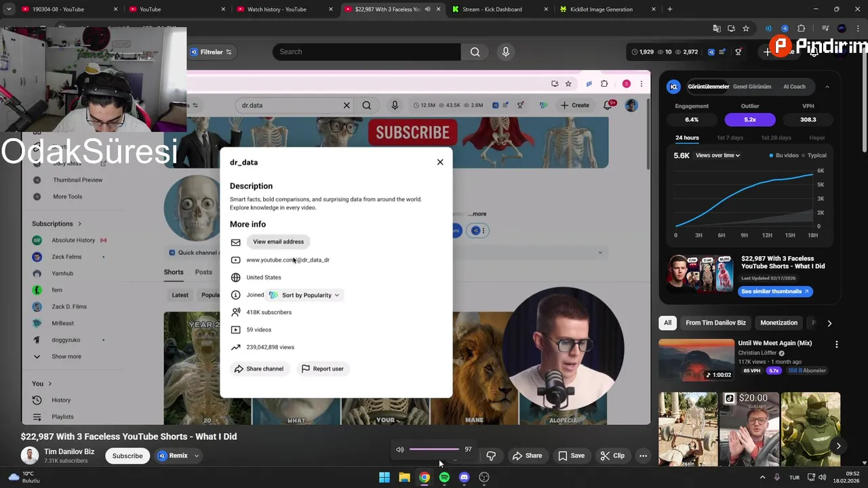Click the vidIQ logo in stats panel
Viewport: 868px width, 488px height.
coord(673,87)
